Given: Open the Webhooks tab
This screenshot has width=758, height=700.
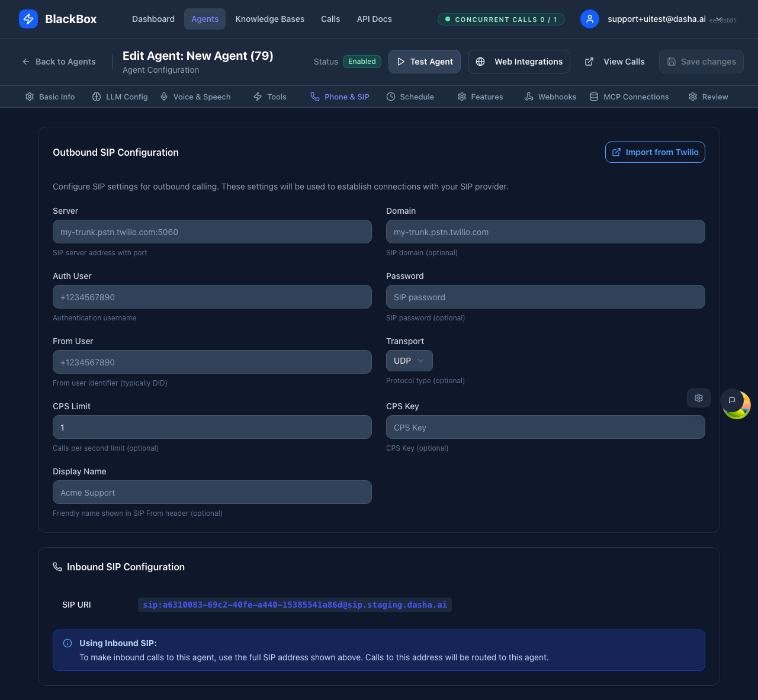Looking at the screenshot, I should [x=550, y=97].
